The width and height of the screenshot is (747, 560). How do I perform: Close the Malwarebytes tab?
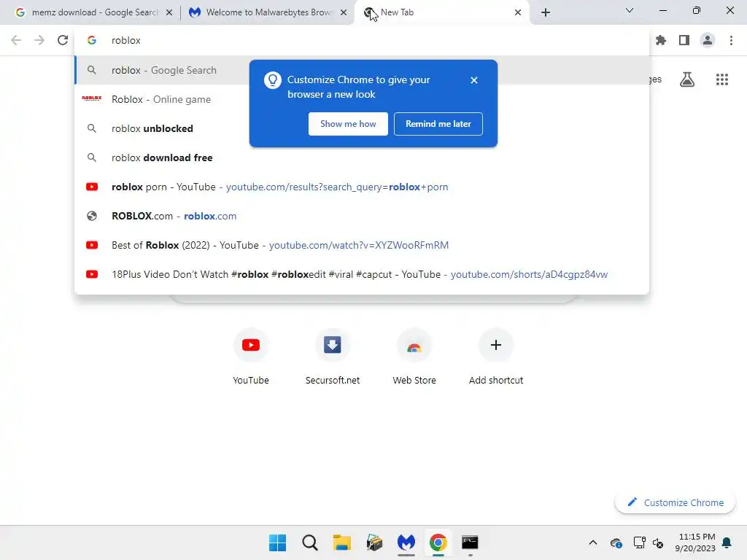pos(344,12)
